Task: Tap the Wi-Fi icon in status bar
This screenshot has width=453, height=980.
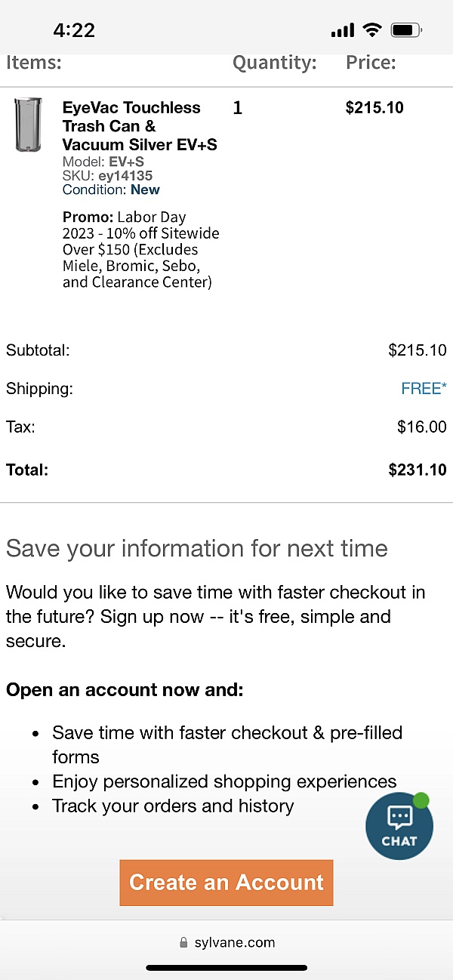Action: pos(371,30)
